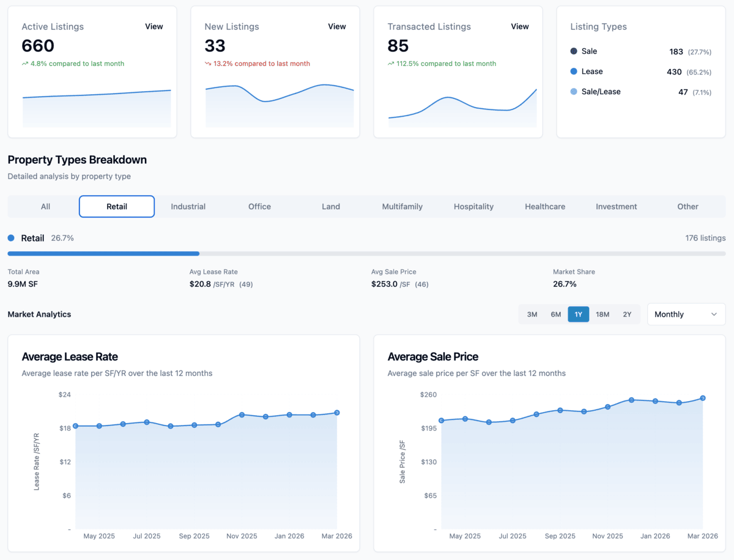
Task: Click the final data point on Average Sale Price chart
Action: (703, 397)
